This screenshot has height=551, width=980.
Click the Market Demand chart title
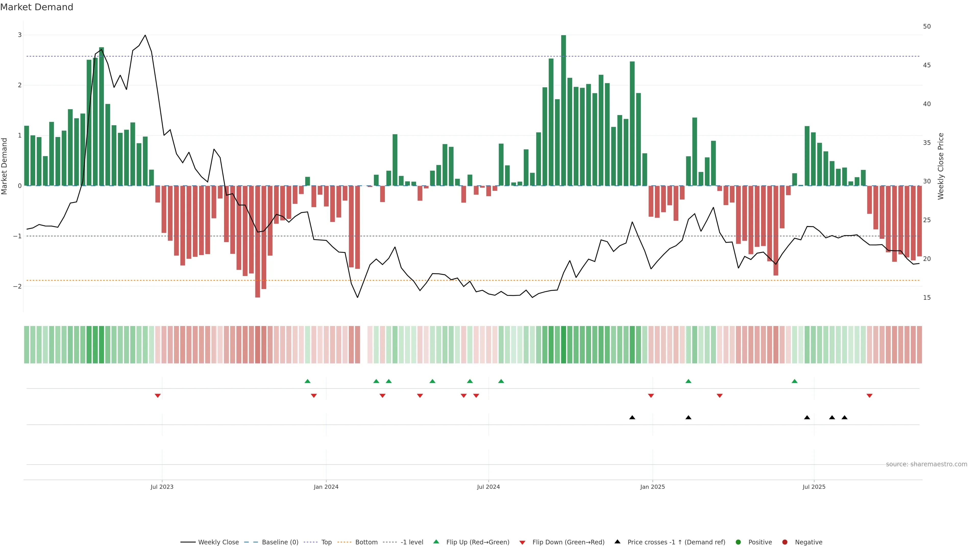point(36,7)
